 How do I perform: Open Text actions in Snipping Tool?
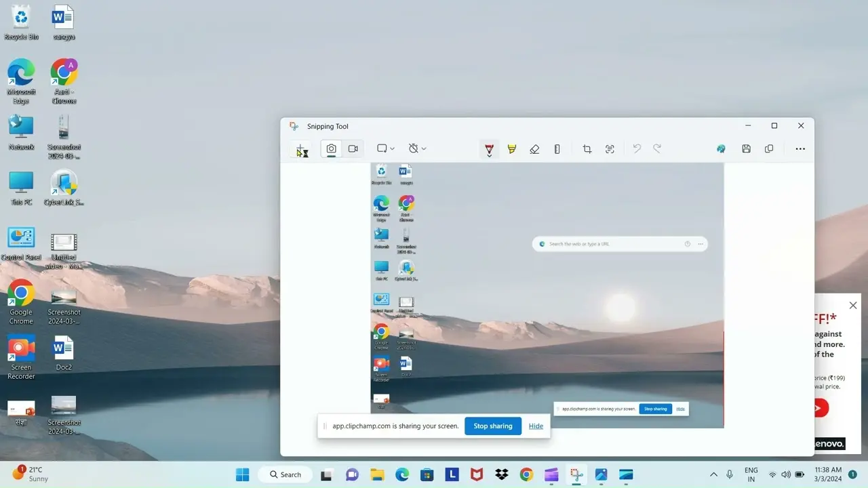(610, 149)
